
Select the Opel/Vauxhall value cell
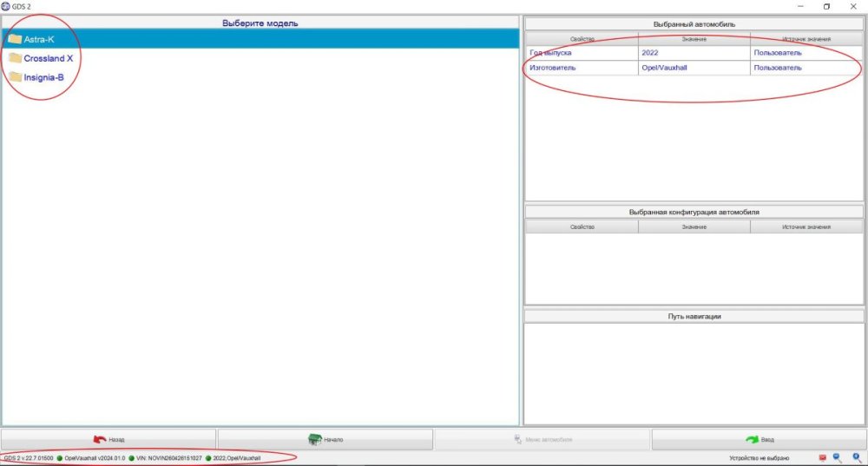click(x=694, y=68)
